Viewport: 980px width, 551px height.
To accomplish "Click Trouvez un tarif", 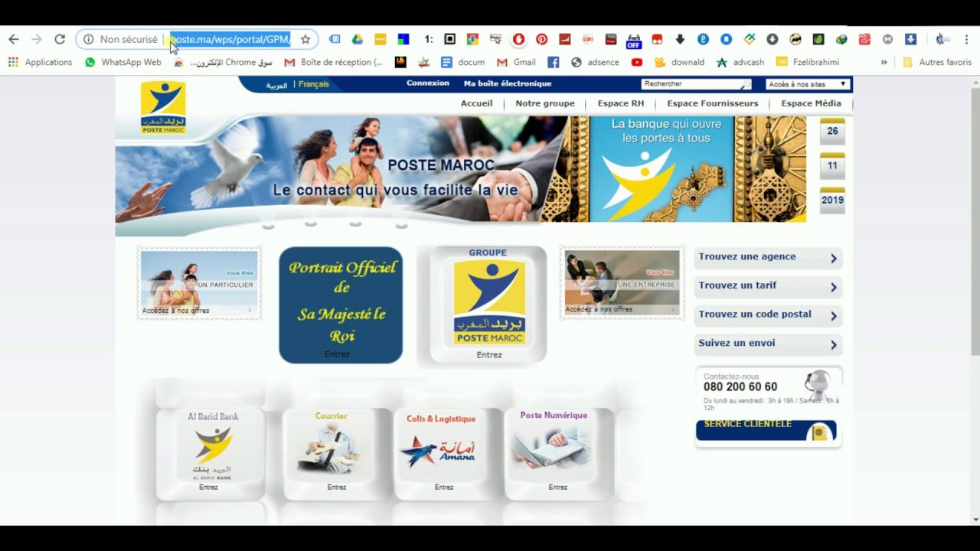I will pos(768,286).
